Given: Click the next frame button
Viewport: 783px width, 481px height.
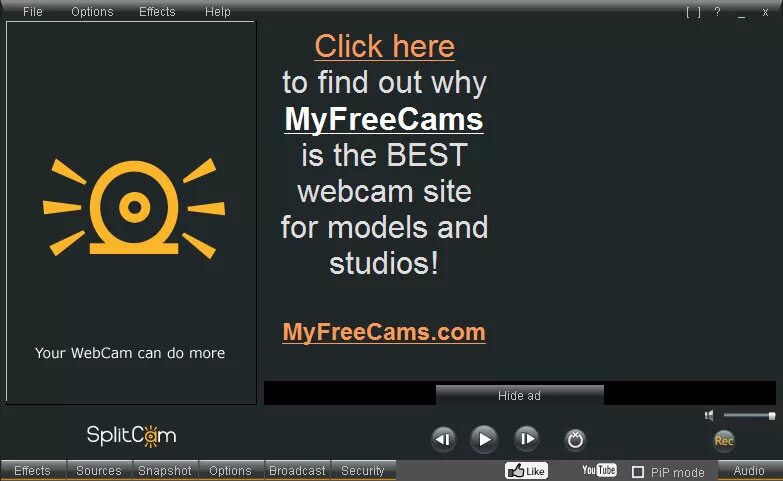Looking at the screenshot, I should click(x=526, y=439).
